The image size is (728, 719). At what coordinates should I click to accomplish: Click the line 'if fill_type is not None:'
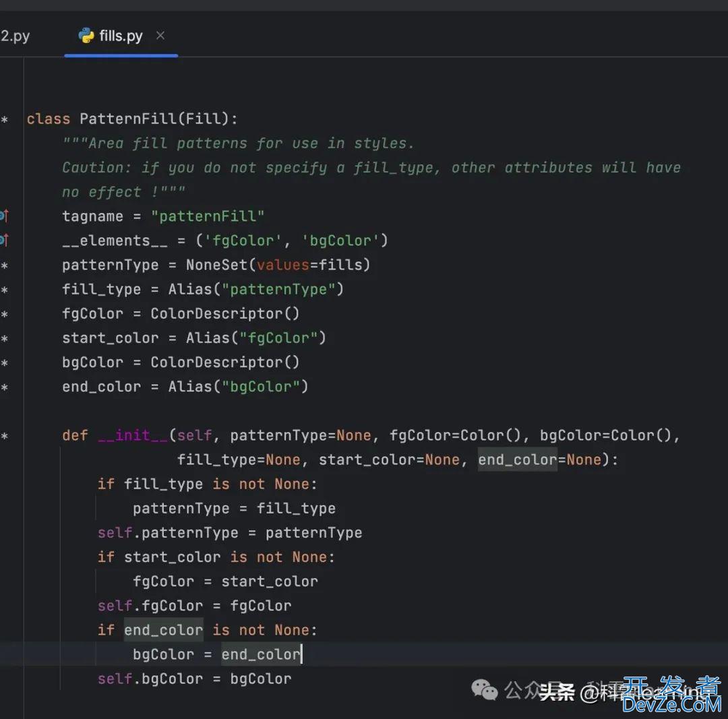[x=207, y=484]
